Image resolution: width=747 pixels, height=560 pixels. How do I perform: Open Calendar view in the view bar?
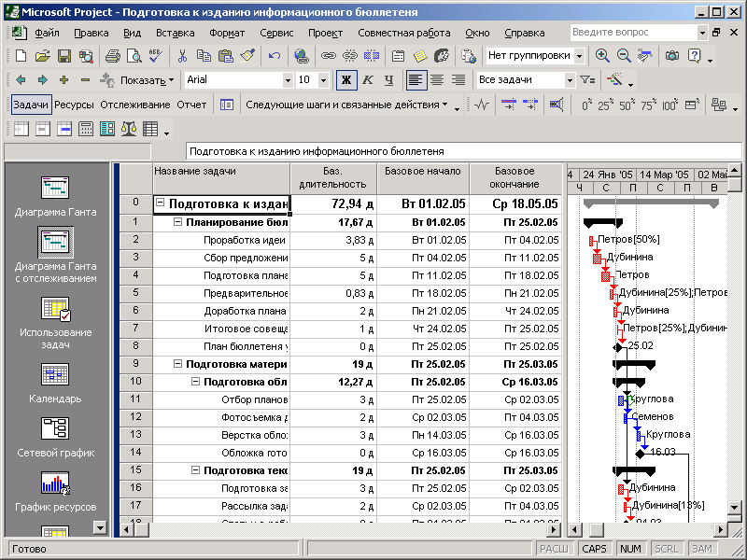(x=55, y=384)
